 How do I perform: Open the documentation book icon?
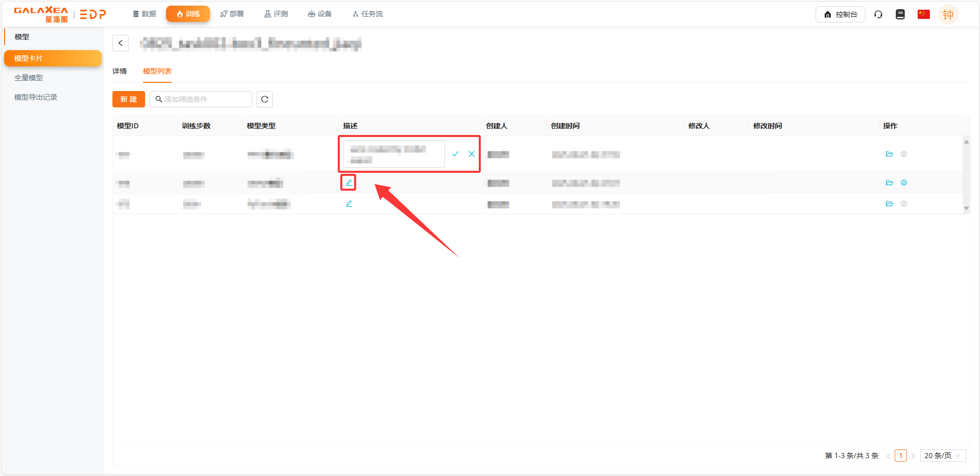coord(900,14)
